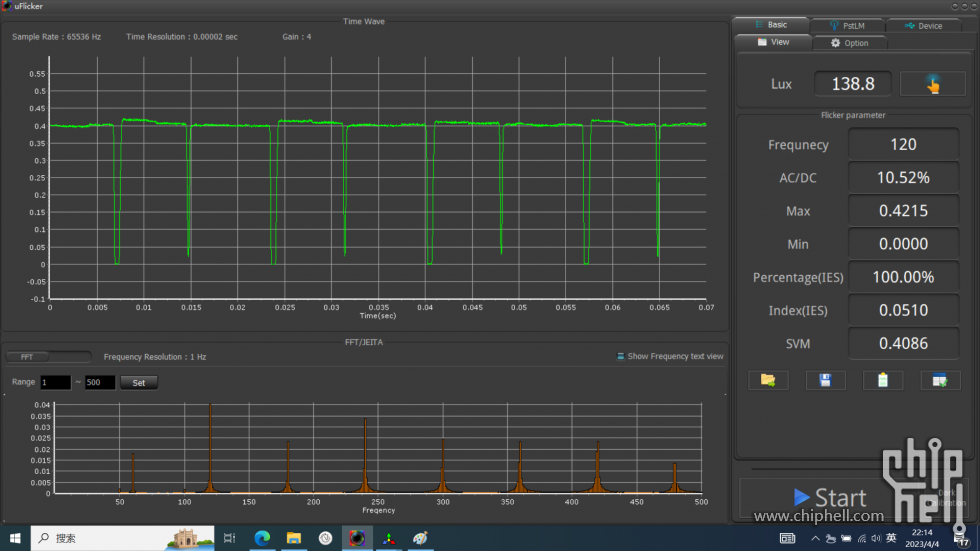The image size is (980, 551).
Task: Click the SVM value 0.4086
Action: pos(903,343)
